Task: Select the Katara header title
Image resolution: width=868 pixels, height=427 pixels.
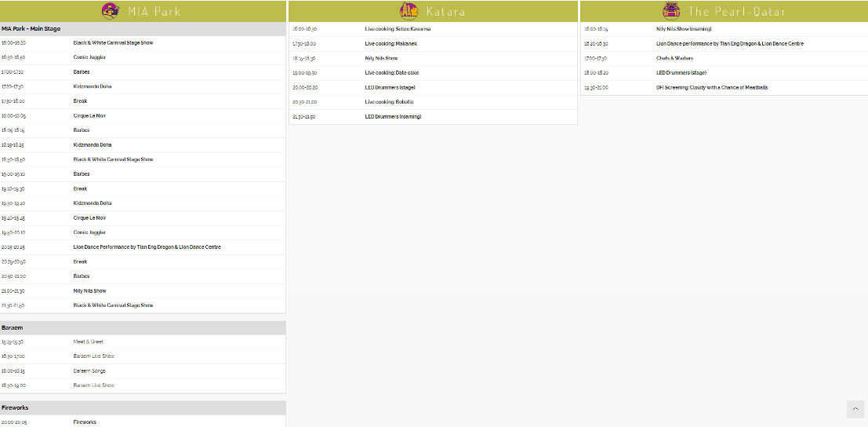Action: pos(445,12)
